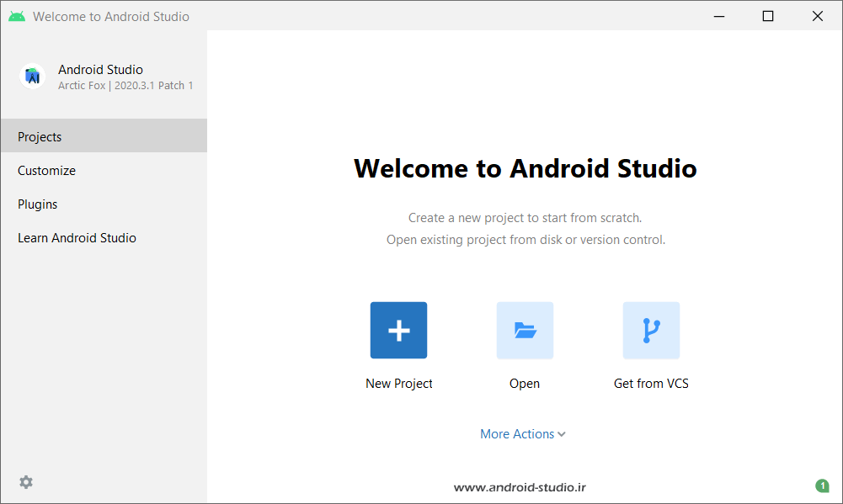Click the New Project plus icon
The image size is (843, 504).
tap(398, 330)
